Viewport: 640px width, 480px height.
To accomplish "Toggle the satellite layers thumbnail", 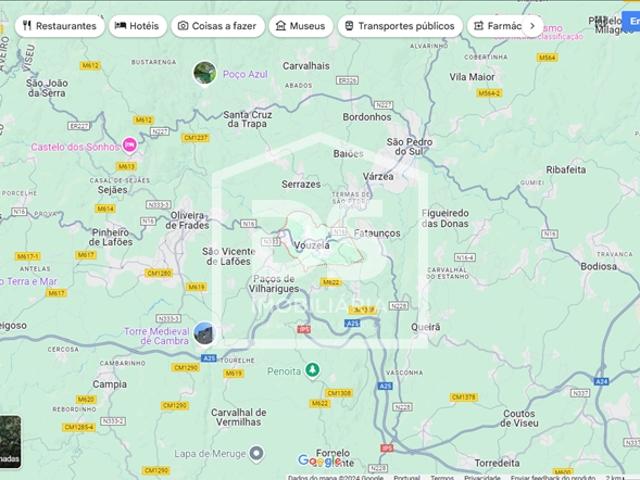I will pos(10,442).
